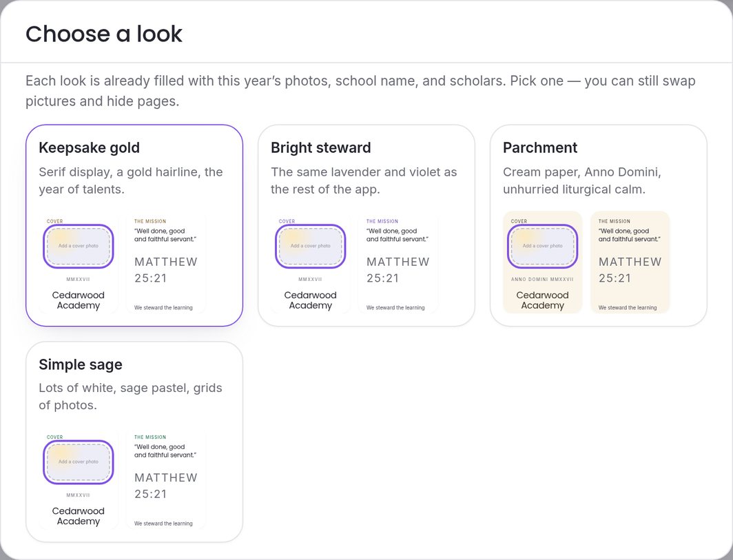Viewport: 733px width, 560px height.
Task: Choose the Bright steward look
Action: (x=366, y=225)
